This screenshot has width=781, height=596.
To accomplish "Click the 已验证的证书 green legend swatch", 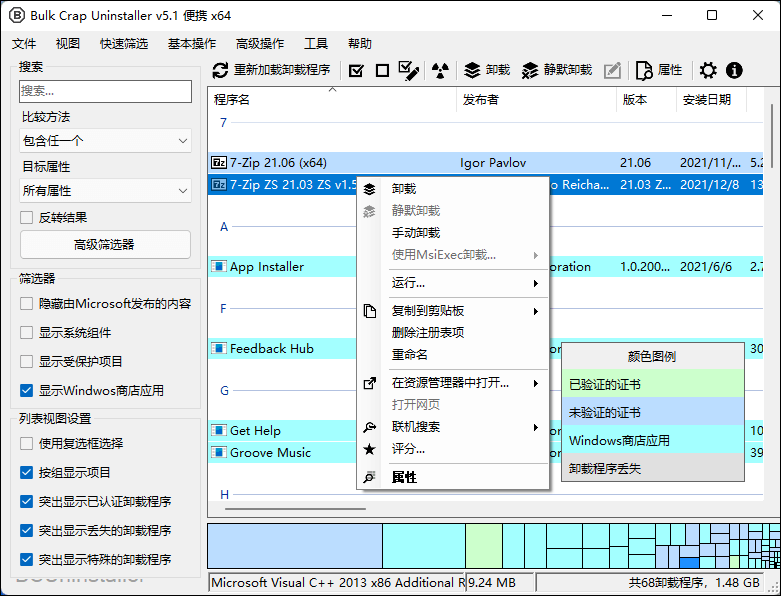I will (652, 384).
